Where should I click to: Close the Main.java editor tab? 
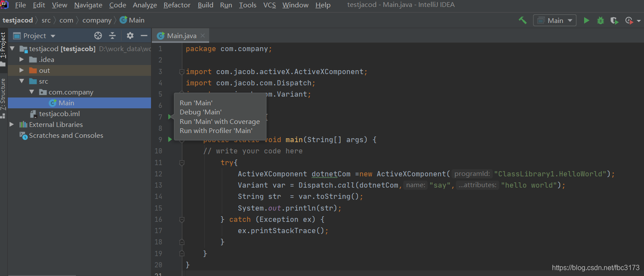(x=203, y=36)
